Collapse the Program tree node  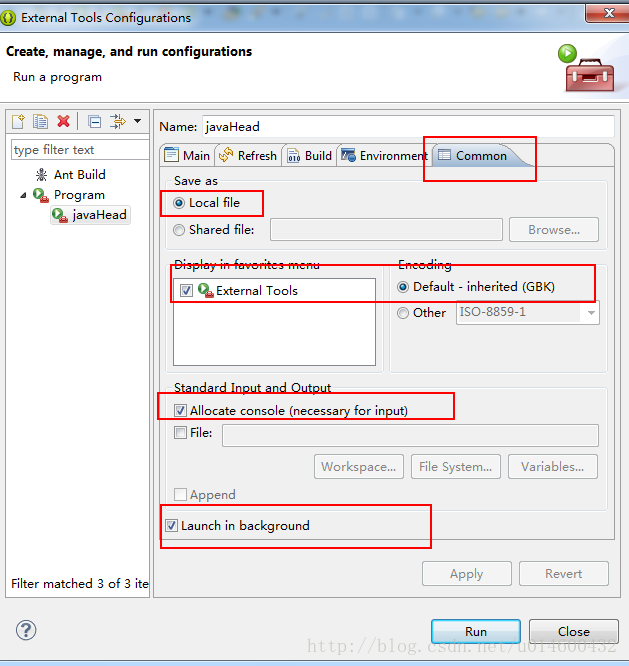point(23,195)
